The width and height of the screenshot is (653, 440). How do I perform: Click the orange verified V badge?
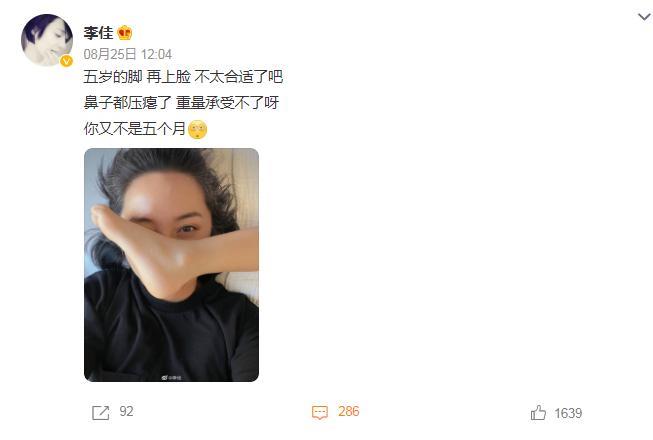(x=66, y=61)
